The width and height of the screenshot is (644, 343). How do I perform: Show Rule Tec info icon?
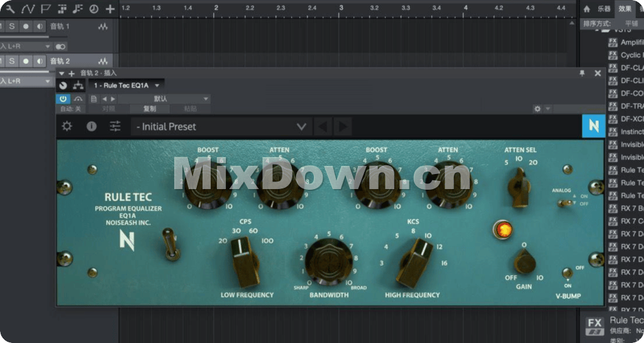91,126
